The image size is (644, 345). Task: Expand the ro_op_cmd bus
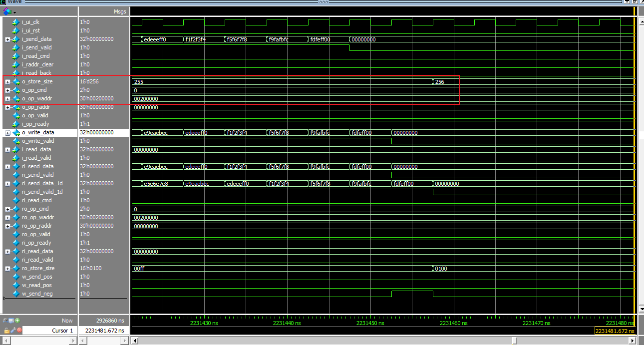tap(7, 209)
